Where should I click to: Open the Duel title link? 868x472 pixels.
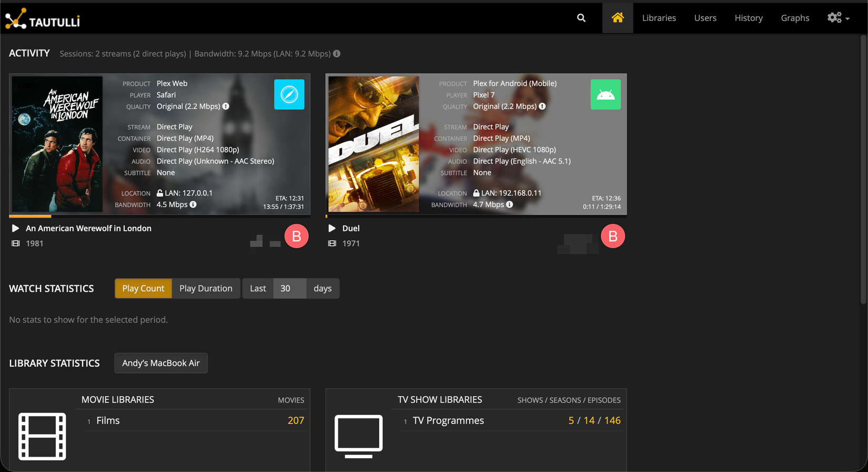coord(351,228)
